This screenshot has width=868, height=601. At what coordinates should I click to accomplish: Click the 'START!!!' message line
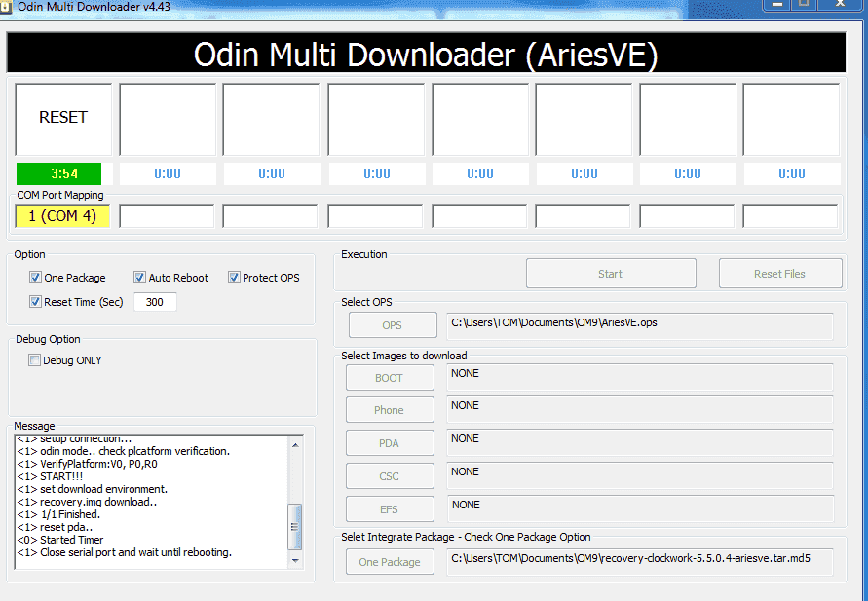pos(50,476)
